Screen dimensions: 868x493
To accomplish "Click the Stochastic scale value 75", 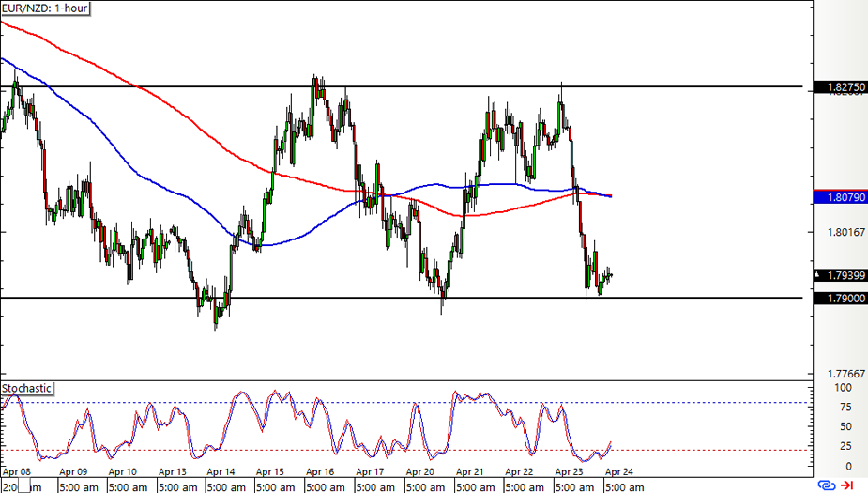I will (x=845, y=408).
